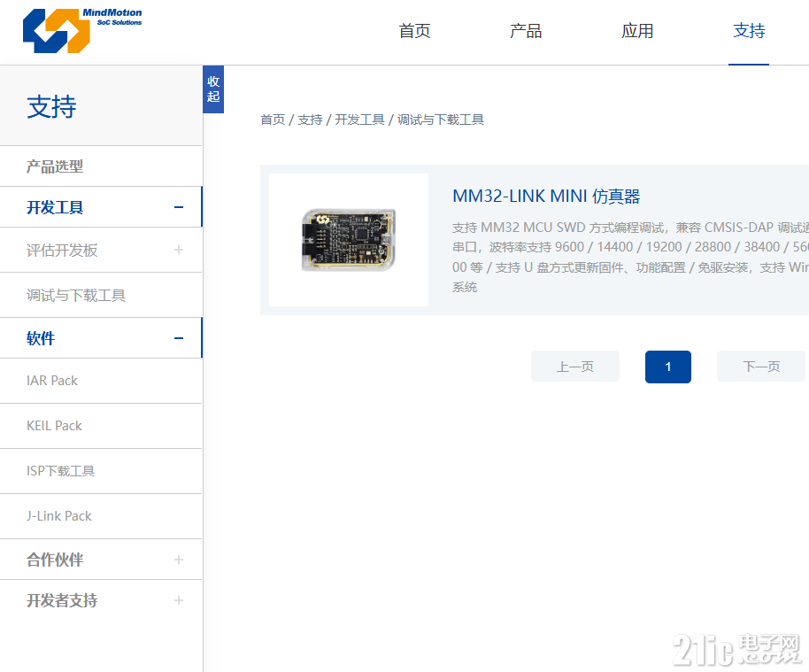Image resolution: width=809 pixels, height=672 pixels.
Task: Collapse the 开发工具 section
Action: click(x=179, y=207)
